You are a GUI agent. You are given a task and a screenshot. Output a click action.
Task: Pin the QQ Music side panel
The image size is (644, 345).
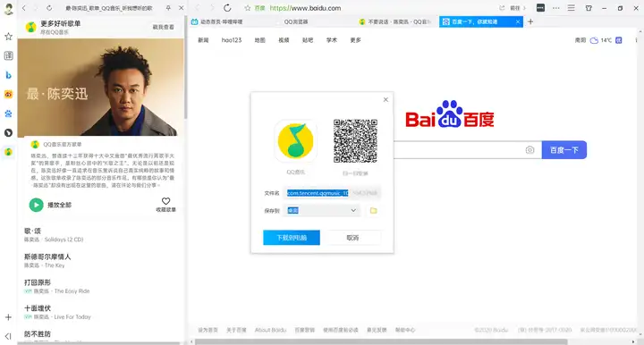[x=168, y=8]
